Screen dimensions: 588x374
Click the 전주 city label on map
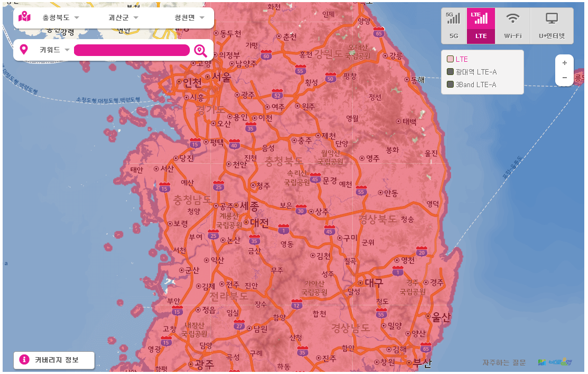tap(233, 285)
